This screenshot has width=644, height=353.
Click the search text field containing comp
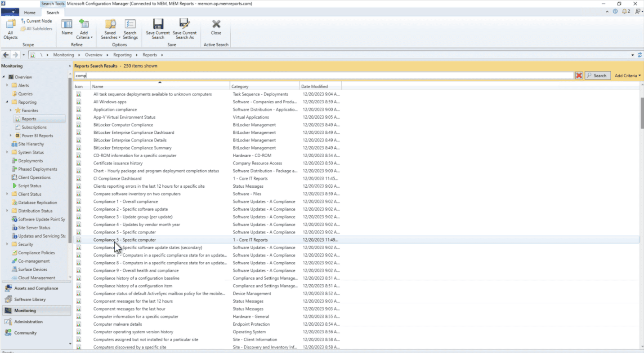coord(324,75)
